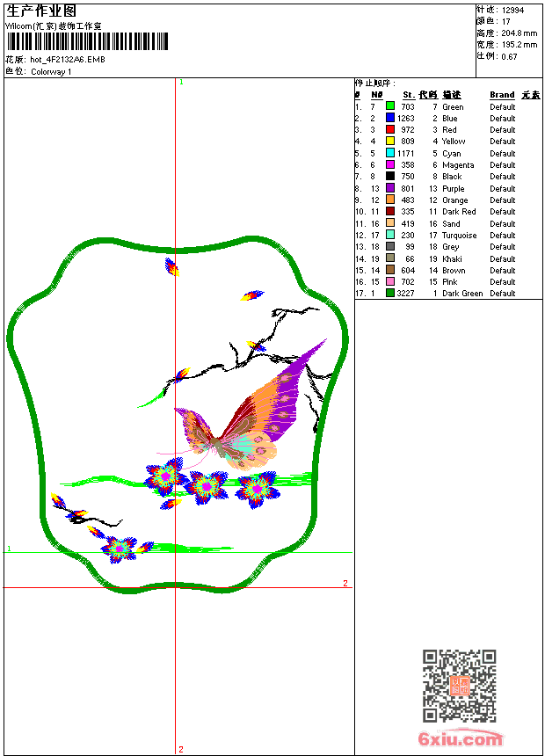Click the 'Sand' description text

451,224
